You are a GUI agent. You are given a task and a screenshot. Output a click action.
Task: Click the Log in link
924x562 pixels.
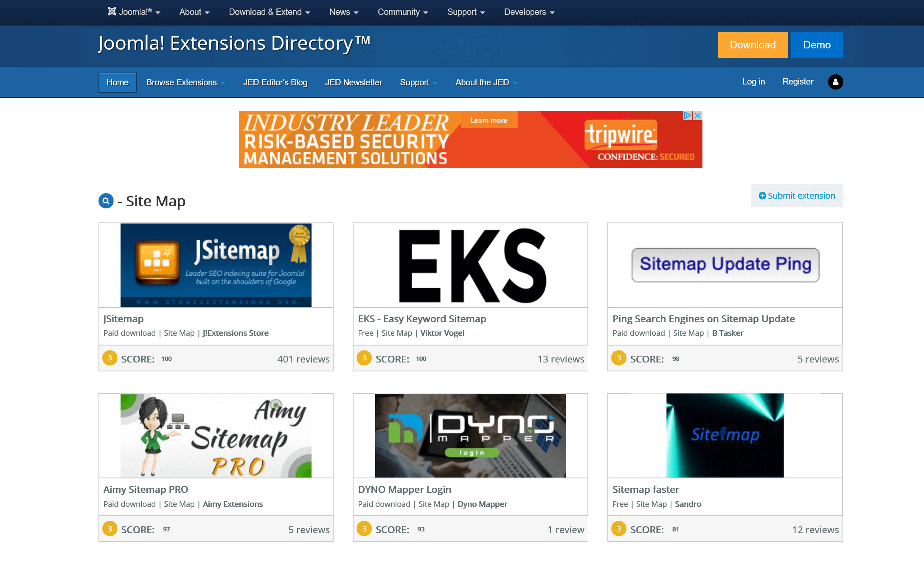coord(753,81)
